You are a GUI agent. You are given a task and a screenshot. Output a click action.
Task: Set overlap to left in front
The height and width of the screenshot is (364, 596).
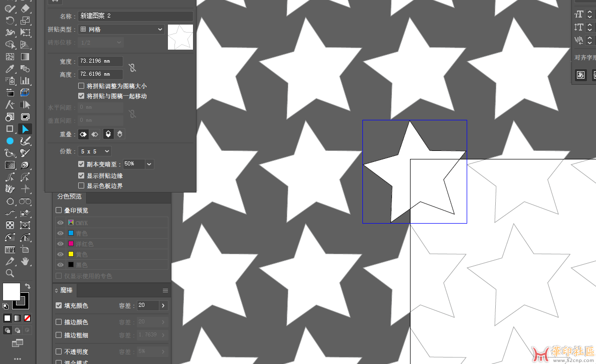coord(83,134)
